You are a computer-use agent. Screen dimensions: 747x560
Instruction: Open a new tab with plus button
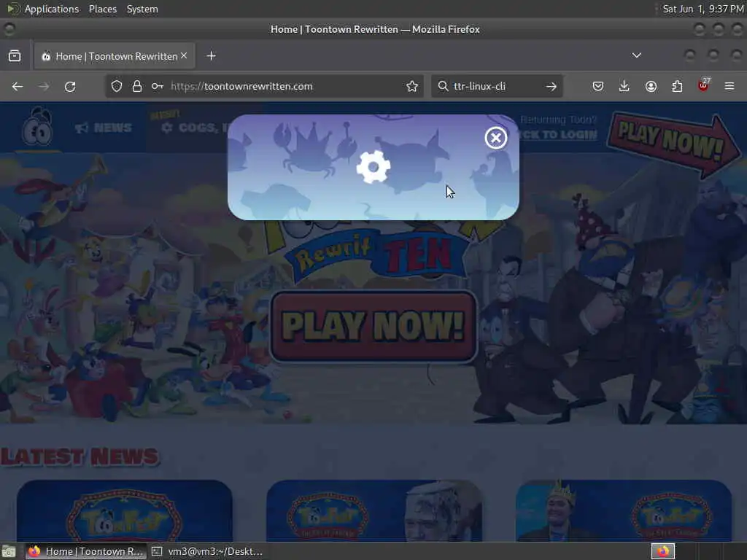(x=211, y=56)
